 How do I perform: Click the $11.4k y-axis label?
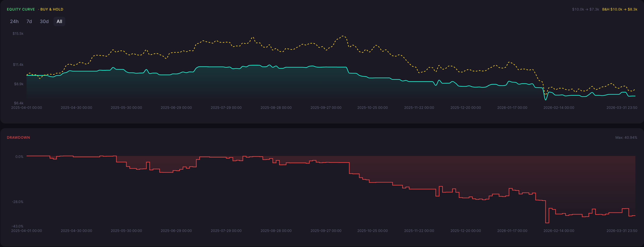click(18, 64)
